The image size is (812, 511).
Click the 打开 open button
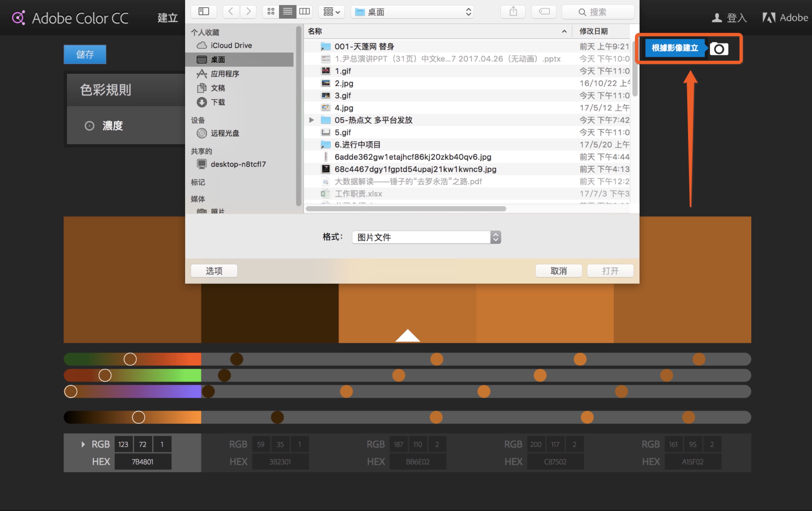tap(610, 270)
